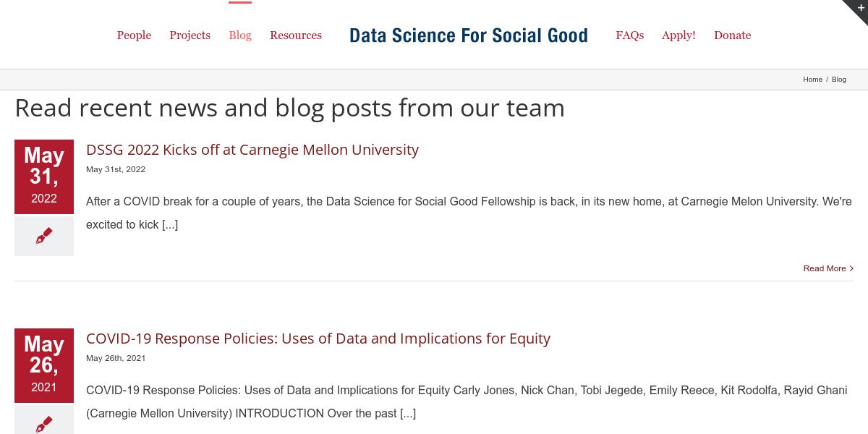Click the pen icon under May 26 date

(44, 423)
